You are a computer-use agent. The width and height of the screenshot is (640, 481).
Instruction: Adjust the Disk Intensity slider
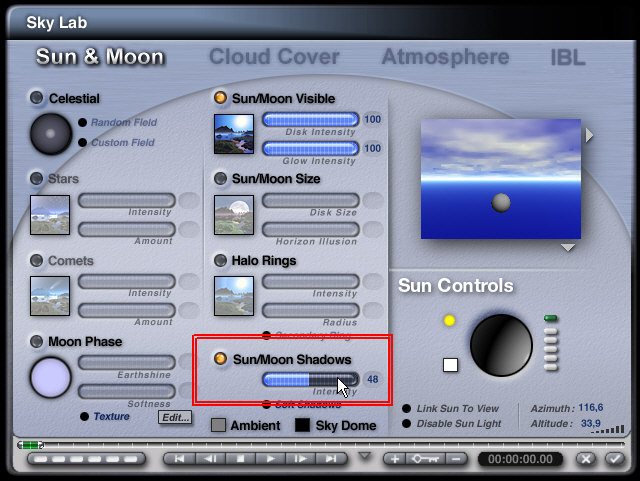click(310, 120)
